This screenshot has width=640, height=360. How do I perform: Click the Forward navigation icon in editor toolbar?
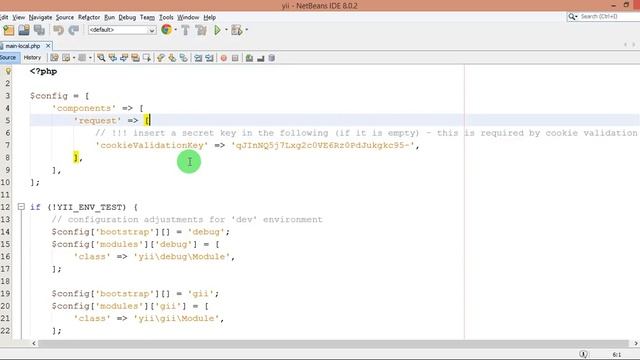tap(82, 58)
